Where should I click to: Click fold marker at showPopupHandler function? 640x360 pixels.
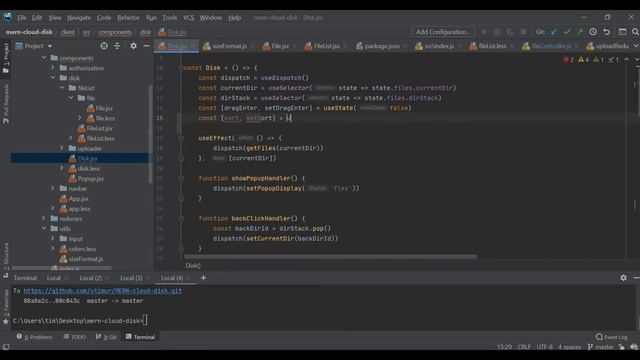181,178
